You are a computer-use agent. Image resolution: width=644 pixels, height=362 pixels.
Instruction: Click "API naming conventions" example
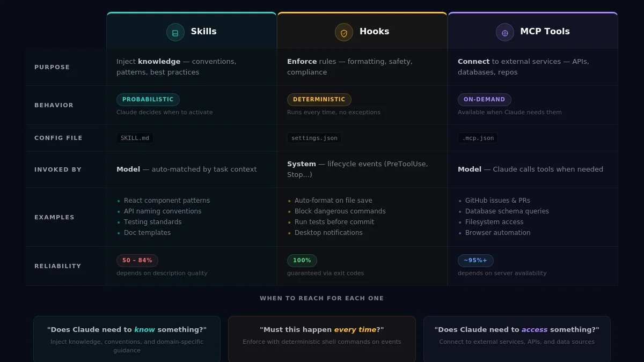click(163, 211)
